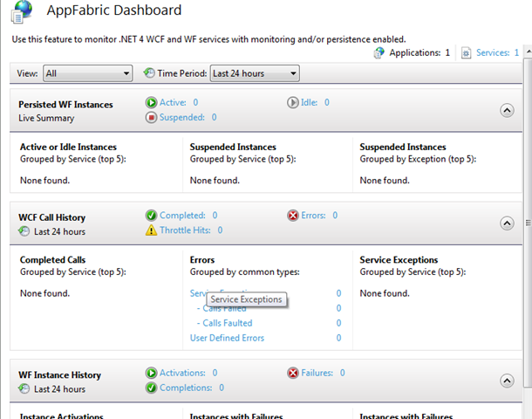Open the Errors: 0 link

click(x=319, y=216)
